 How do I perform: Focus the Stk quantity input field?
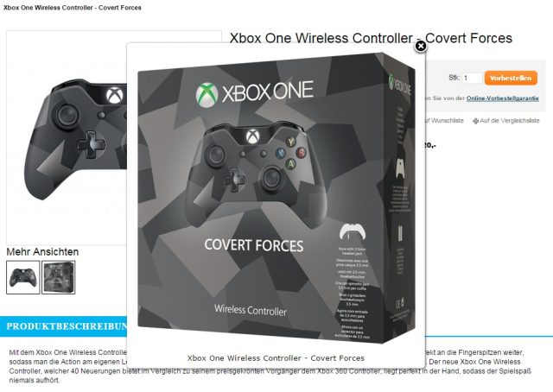click(473, 78)
